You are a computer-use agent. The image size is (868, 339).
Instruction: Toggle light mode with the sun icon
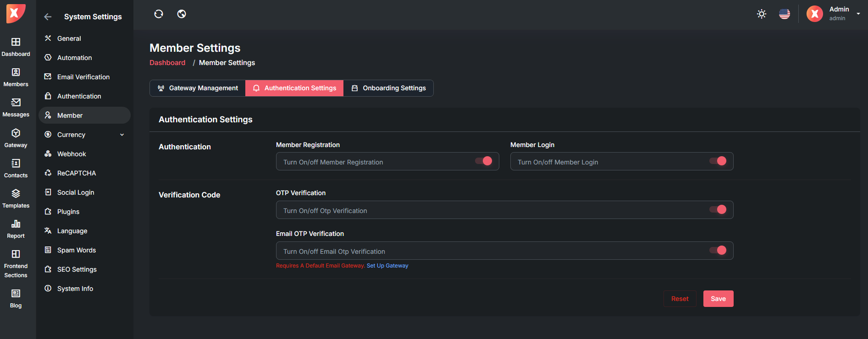click(762, 14)
